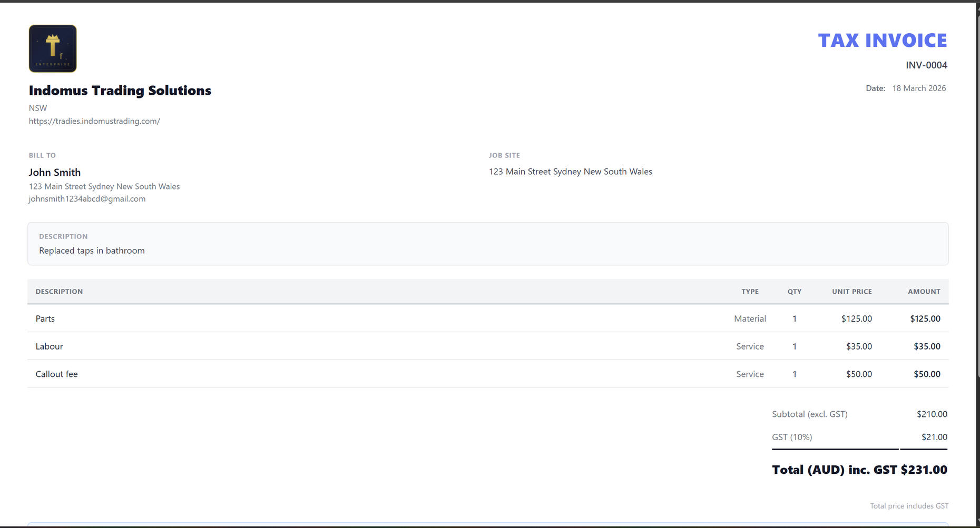
Task: Select the Parts line item row
Action: pyautogui.click(x=45, y=319)
